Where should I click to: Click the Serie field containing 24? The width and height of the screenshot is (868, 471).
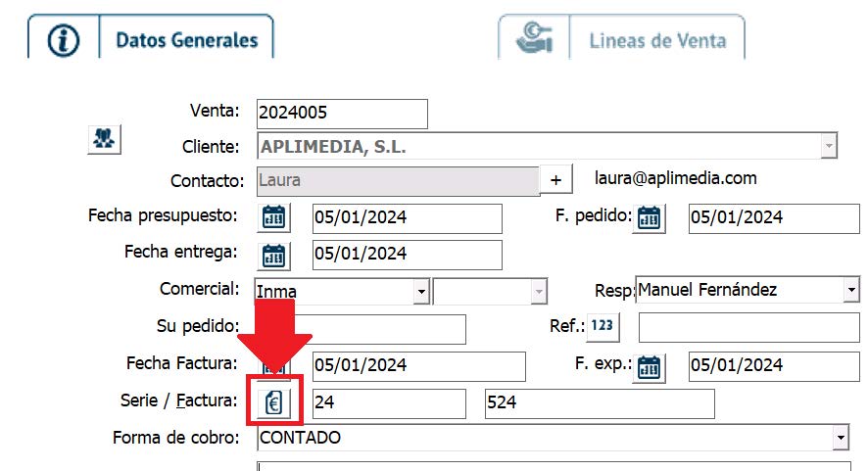pos(389,403)
